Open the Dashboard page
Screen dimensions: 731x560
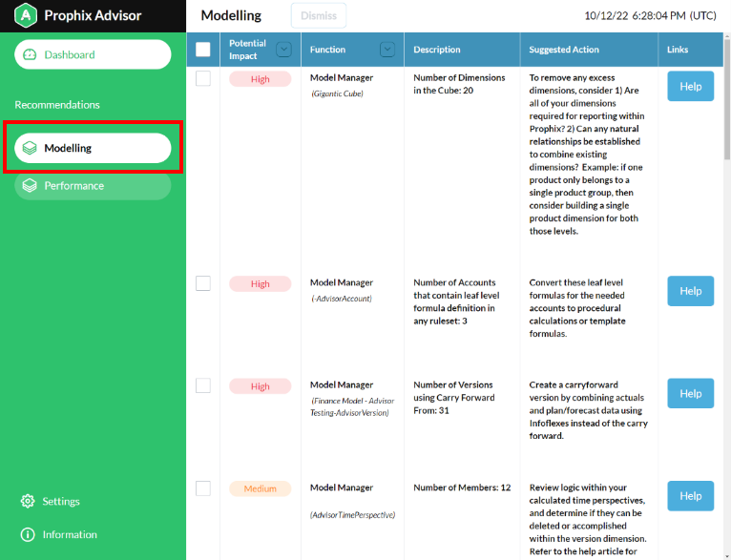pyautogui.click(x=93, y=54)
